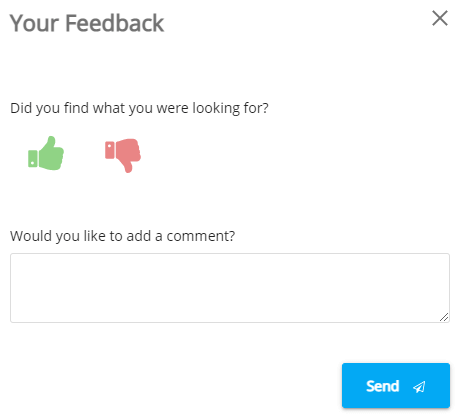Click the 'Did you find what you were looking for?' text
This screenshot has height=417, width=456.
[x=139, y=108]
